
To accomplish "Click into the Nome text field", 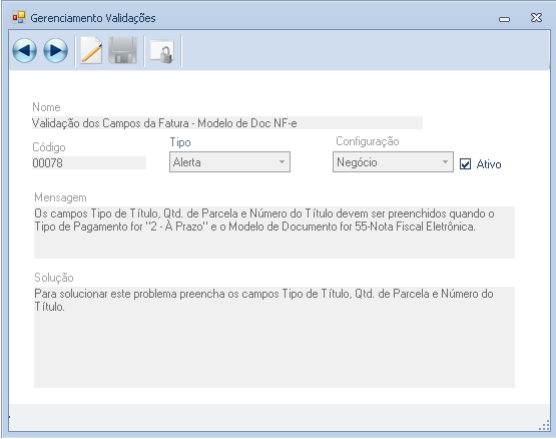I will 227,123.
